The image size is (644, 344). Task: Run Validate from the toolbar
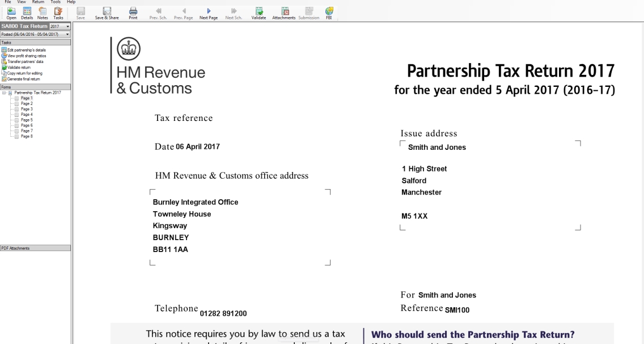click(259, 12)
